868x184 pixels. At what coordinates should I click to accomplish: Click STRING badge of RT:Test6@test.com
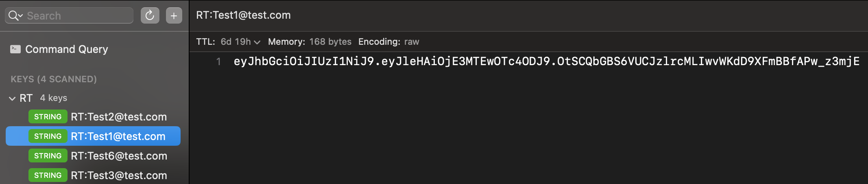click(48, 156)
